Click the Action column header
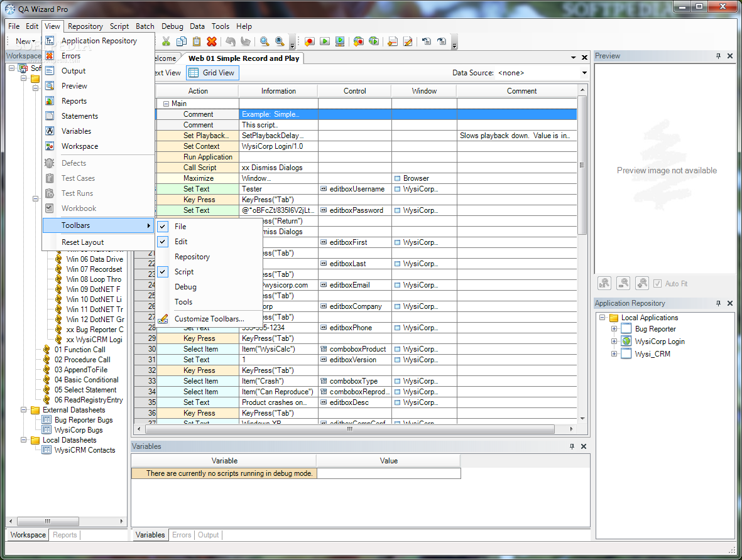Image resolution: width=742 pixels, height=560 pixels. click(198, 91)
